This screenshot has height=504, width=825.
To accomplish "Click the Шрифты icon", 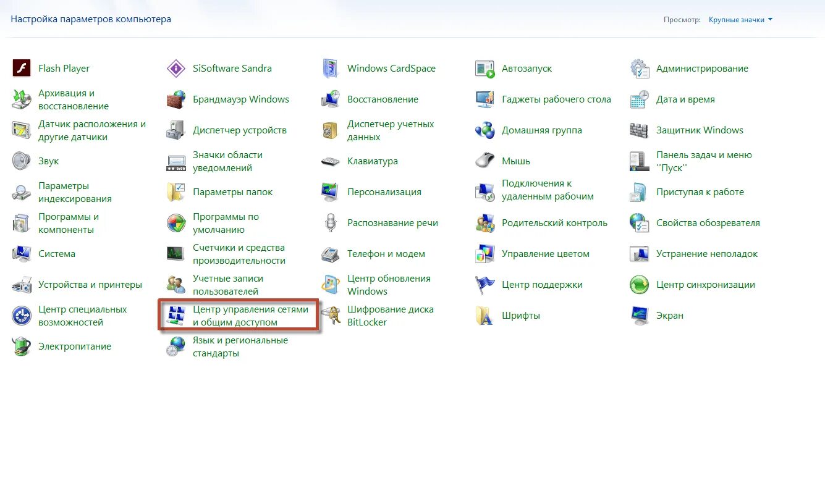I will (485, 315).
